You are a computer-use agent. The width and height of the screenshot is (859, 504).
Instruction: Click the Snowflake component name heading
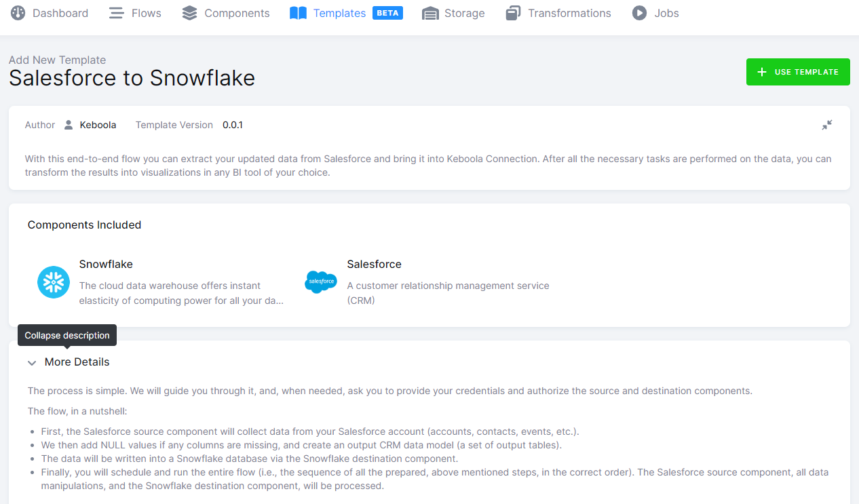click(105, 264)
